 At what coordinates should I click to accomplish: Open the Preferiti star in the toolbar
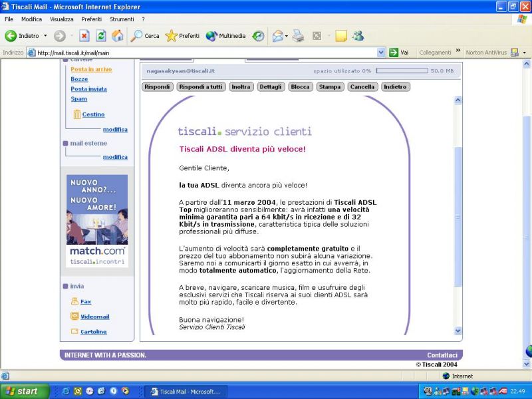(182, 36)
